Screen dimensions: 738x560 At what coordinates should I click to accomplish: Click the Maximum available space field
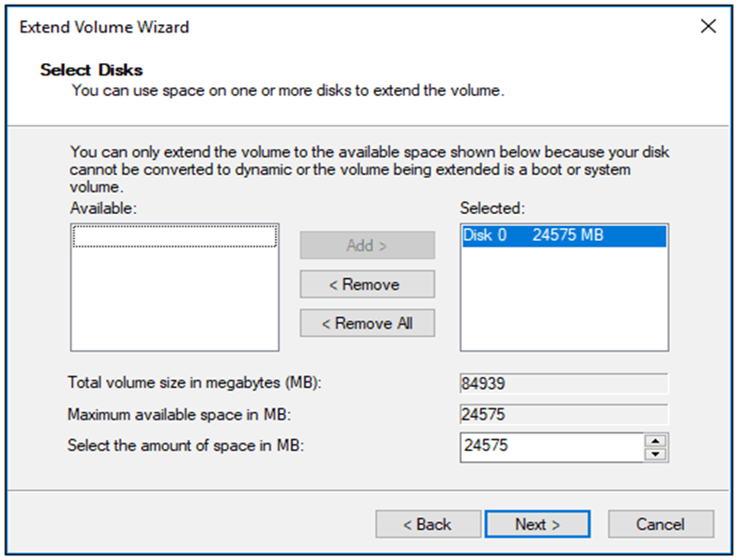pyautogui.click(x=564, y=415)
